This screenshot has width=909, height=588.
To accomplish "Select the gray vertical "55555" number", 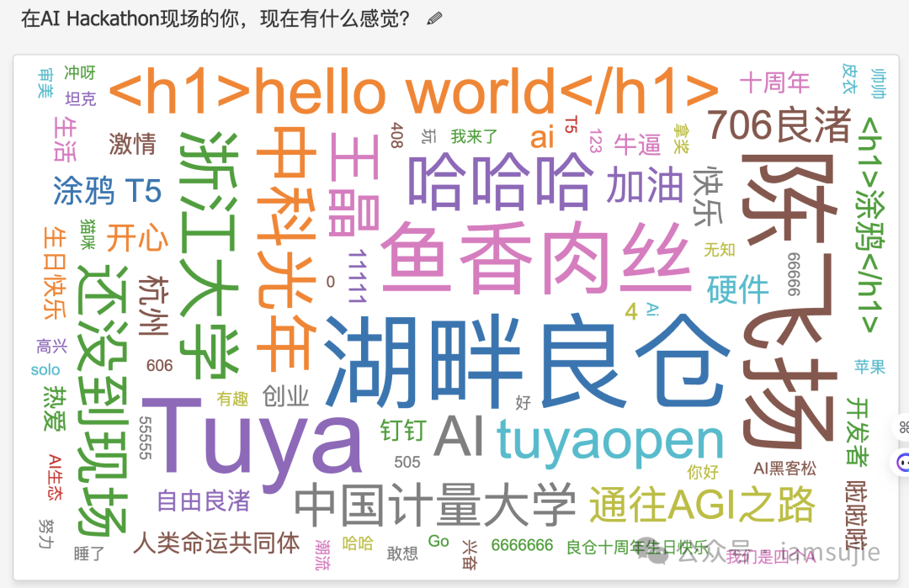I will [145, 438].
